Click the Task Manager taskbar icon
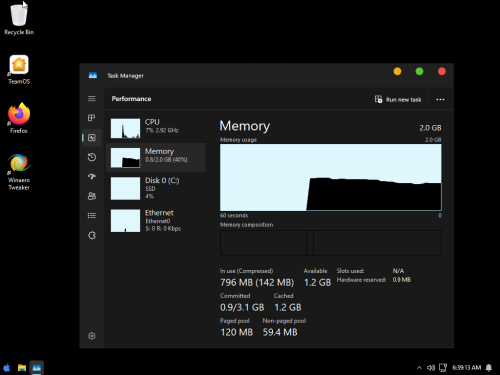Screen dimensions: 500x375 click(x=37, y=368)
